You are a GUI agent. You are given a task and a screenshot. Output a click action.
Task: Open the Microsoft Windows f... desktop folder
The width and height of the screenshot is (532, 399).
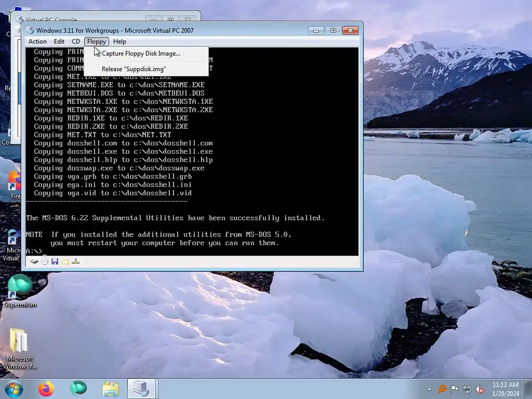pyautogui.click(x=20, y=349)
